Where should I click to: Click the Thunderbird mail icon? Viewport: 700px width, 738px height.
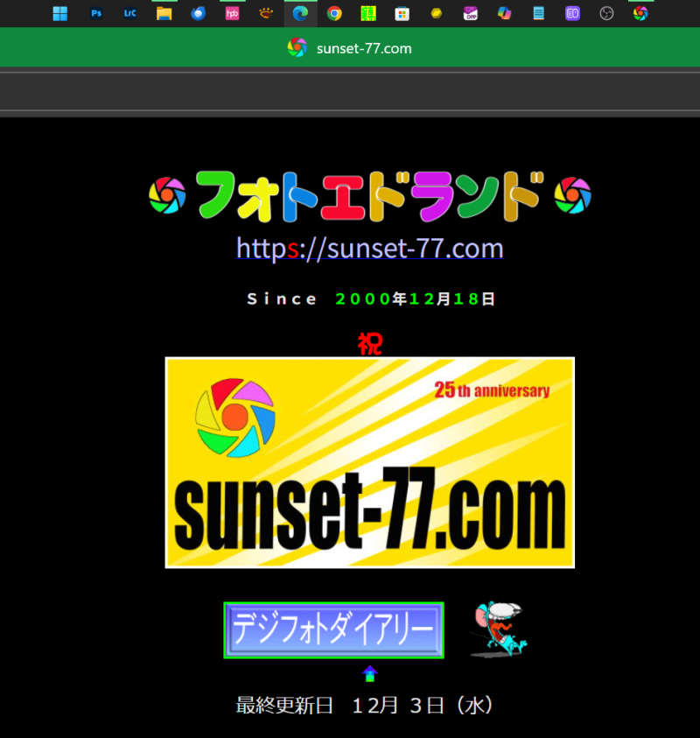(198, 13)
